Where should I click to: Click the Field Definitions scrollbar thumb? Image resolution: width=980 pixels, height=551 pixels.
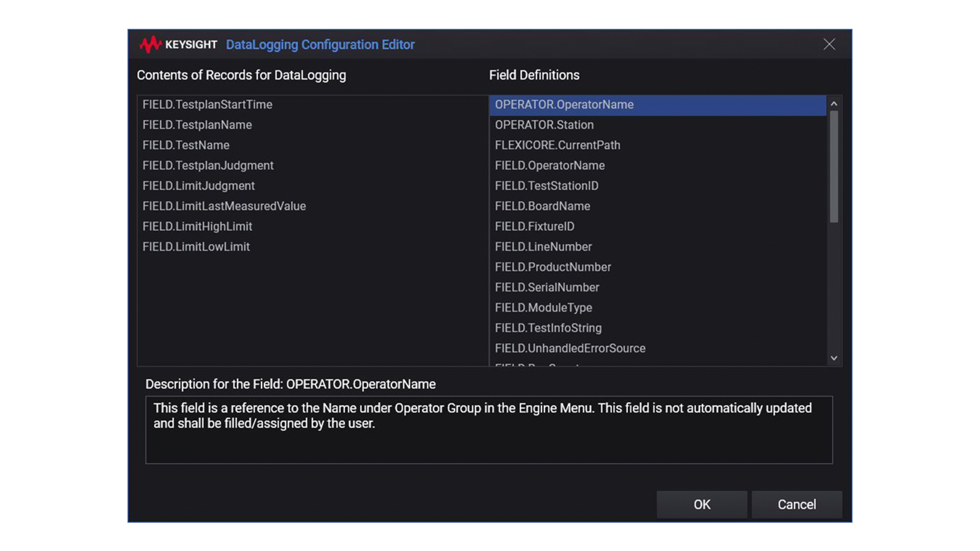[834, 167]
